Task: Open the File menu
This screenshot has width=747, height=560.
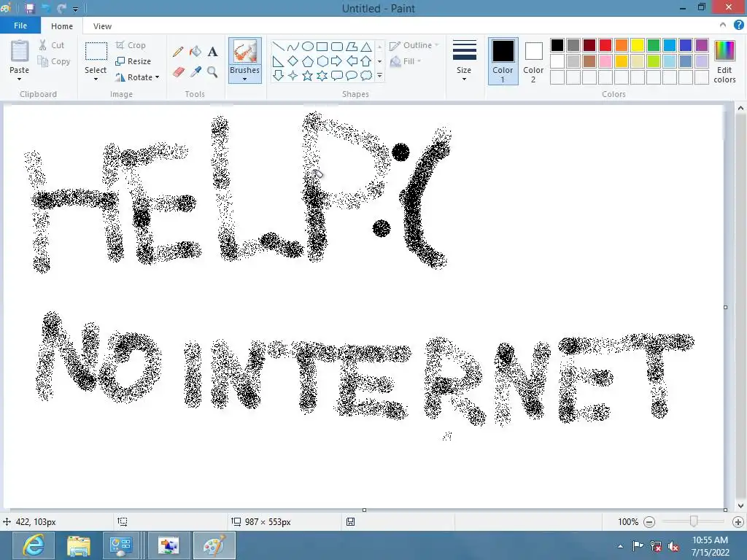Action: [20, 26]
